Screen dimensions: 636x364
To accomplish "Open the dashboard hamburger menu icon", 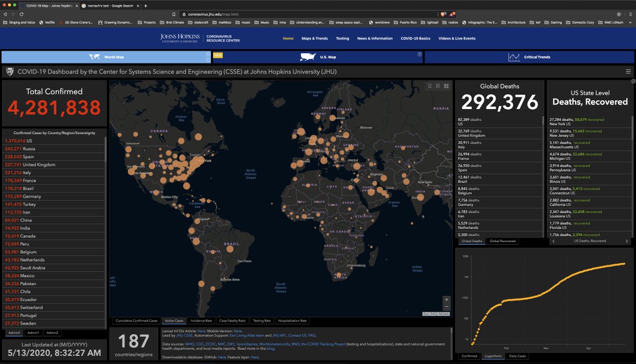I will [628, 72].
